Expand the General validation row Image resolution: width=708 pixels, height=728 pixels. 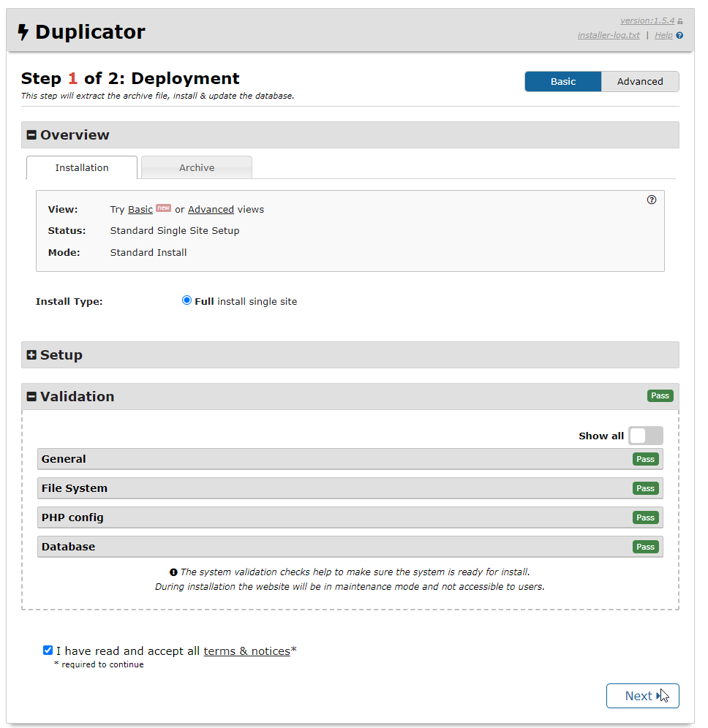350,459
